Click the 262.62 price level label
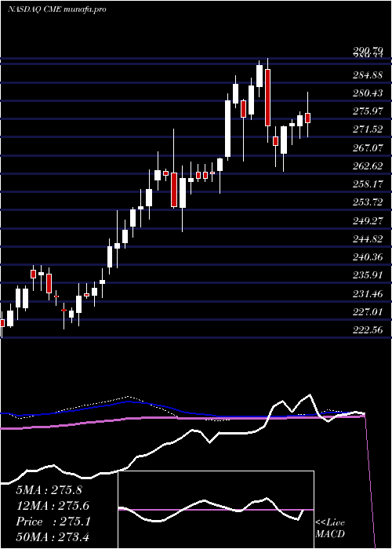Screen dimensions: 392x549 pos(367,166)
